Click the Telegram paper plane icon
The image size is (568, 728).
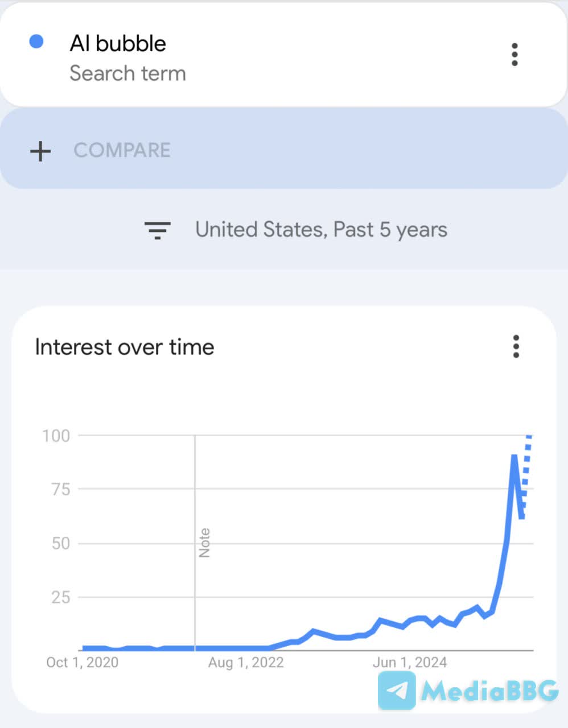click(x=397, y=690)
